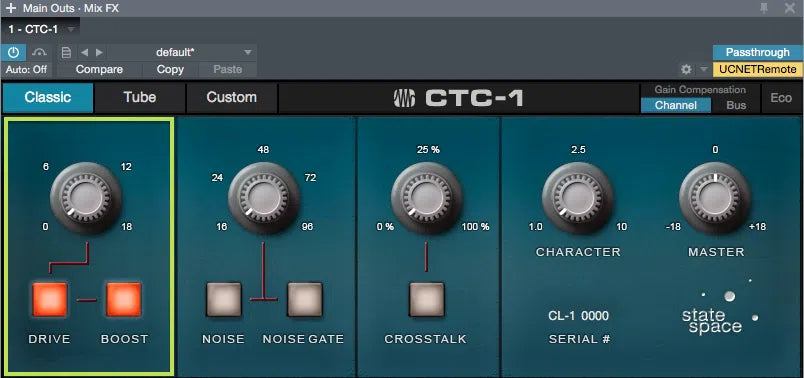Click the Crosstalk amount knob
Image resolution: width=804 pixels, height=378 pixels.
[427, 197]
